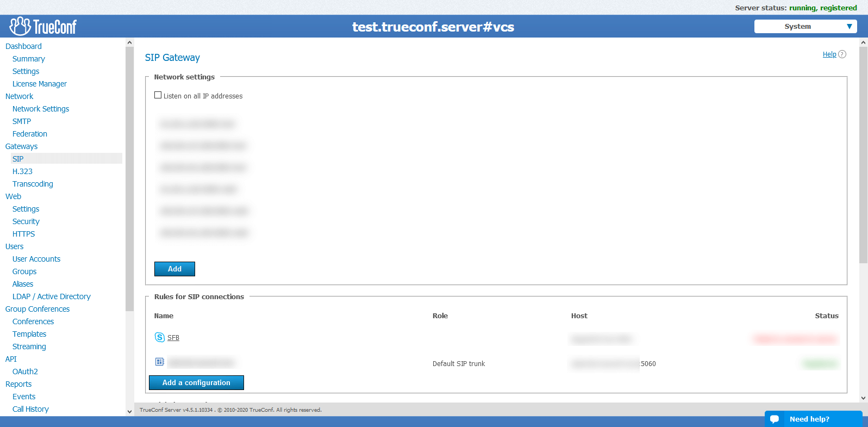Open Streaming page

[x=29, y=346]
